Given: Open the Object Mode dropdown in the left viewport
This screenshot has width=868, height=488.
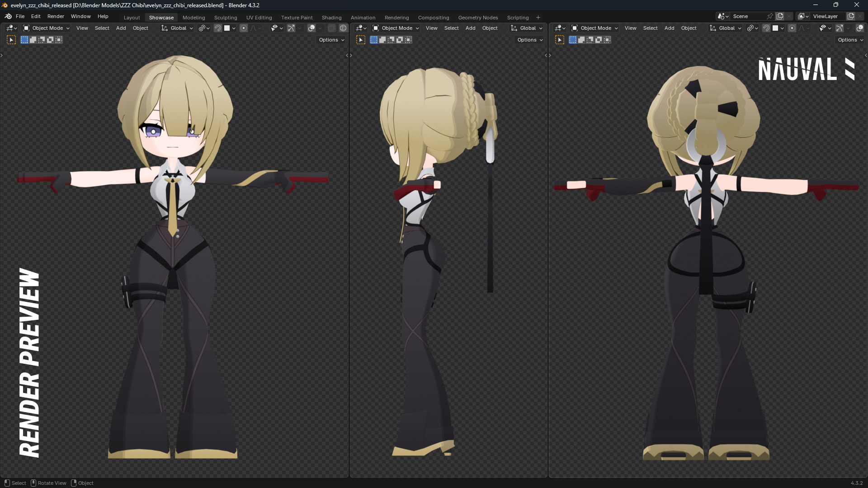Looking at the screenshot, I should (46, 28).
